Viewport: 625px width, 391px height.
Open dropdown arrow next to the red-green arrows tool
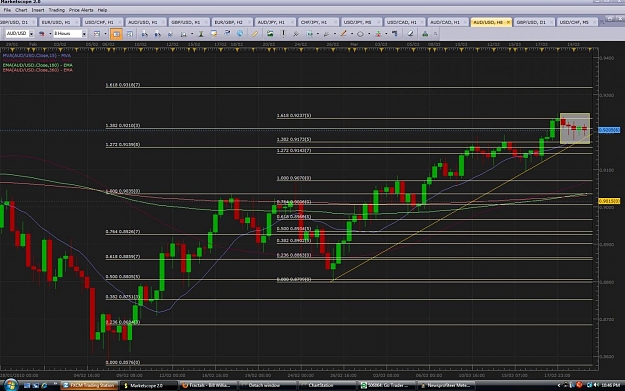pos(386,34)
